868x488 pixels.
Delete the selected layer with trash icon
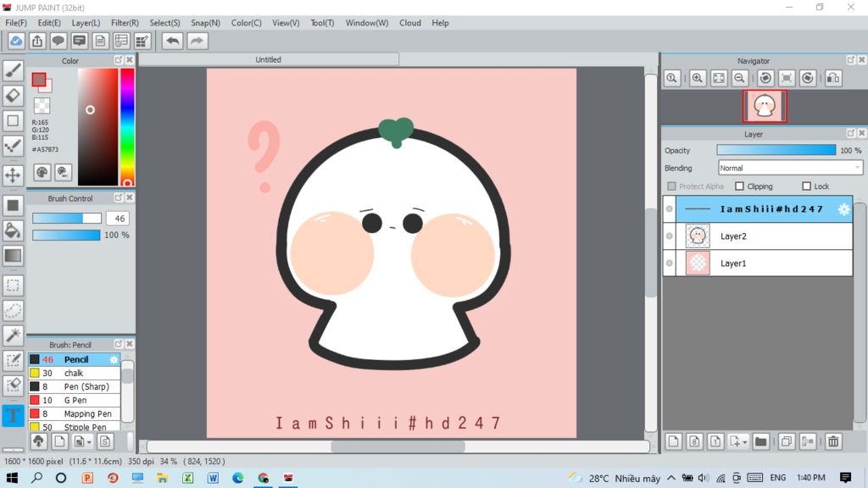point(833,441)
